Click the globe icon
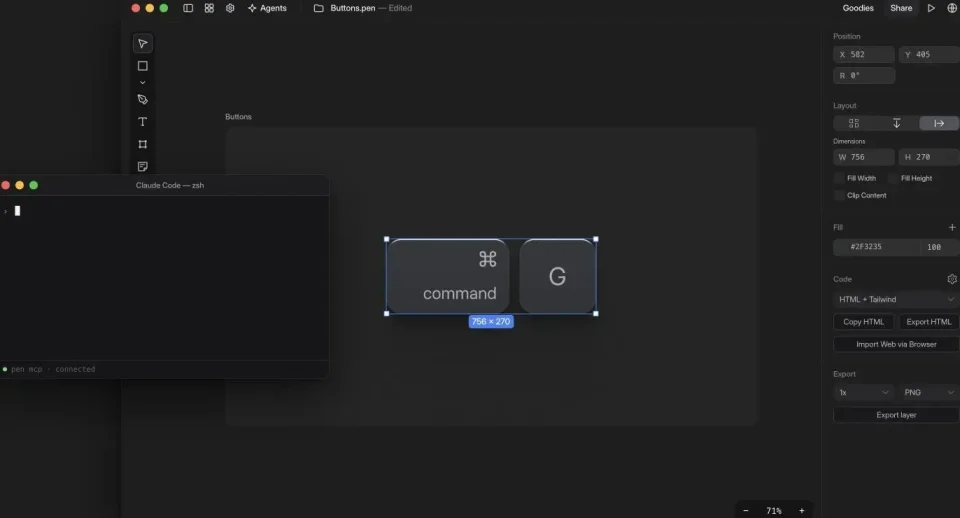Screen dimensions: 960x518 [952, 8]
